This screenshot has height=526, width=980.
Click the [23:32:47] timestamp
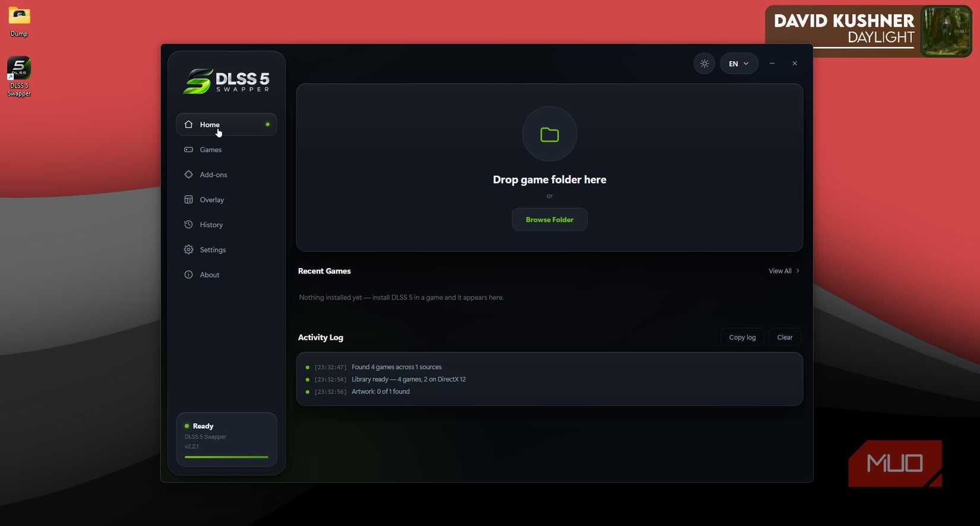coord(330,367)
